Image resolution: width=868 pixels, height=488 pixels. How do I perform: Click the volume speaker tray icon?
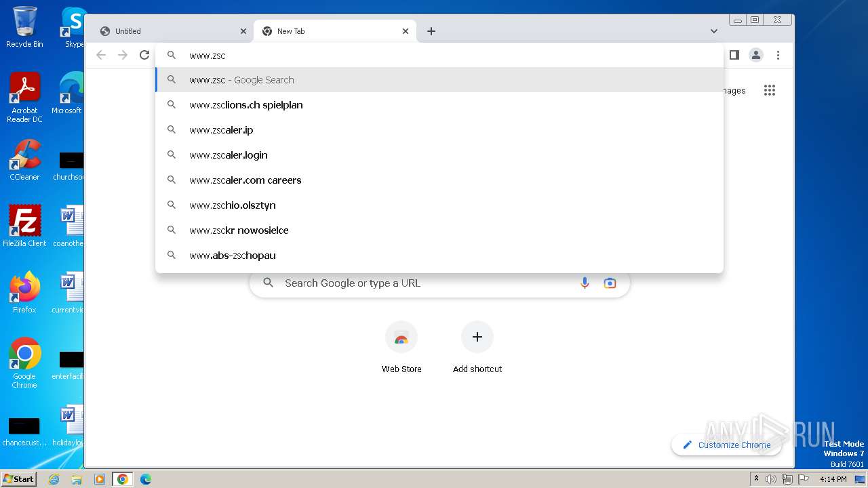coord(771,479)
